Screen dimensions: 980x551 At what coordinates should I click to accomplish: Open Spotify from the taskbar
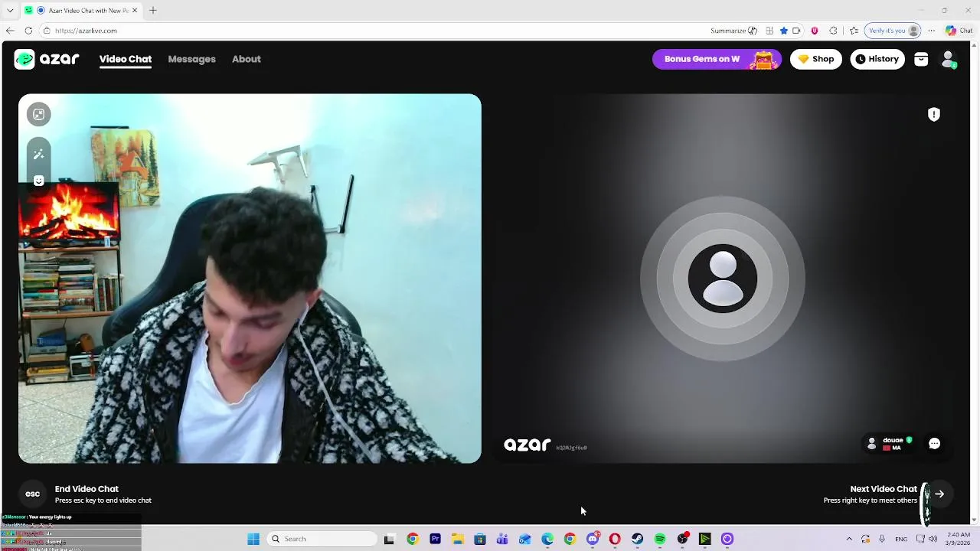[660, 539]
